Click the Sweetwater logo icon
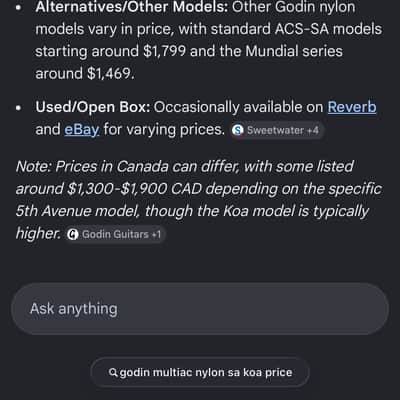This screenshot has height=400, width=400. pyautogui.click(x=238, y=130)
